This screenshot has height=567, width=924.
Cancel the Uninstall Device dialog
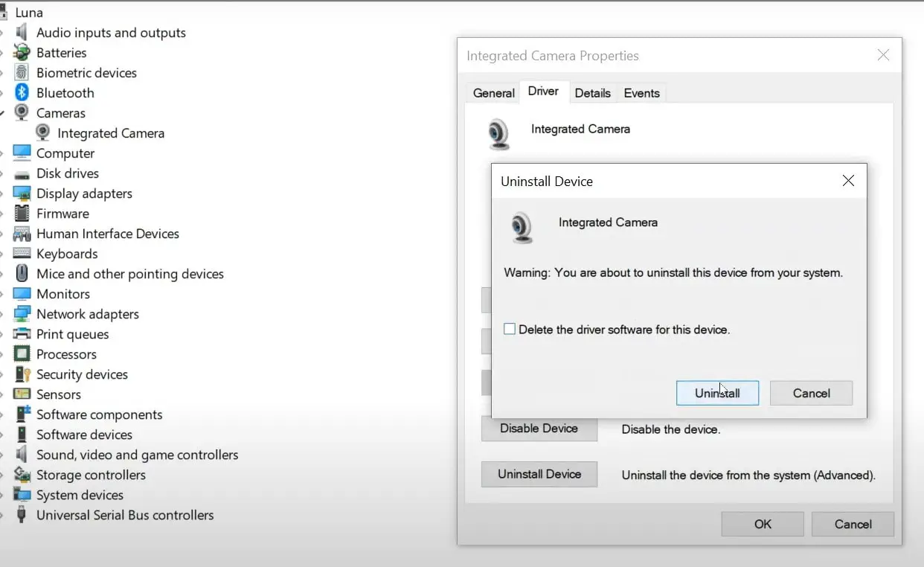click(x=811, y=393)
